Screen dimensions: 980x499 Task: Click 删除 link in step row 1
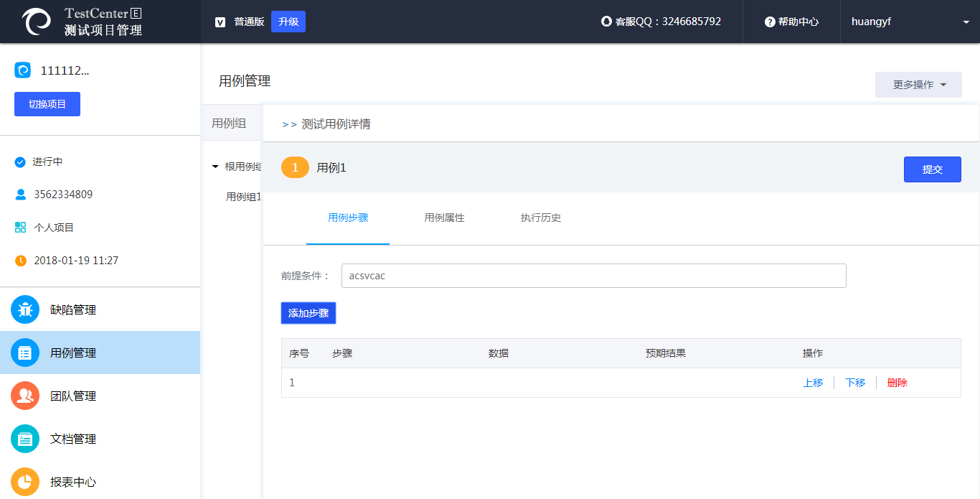[897, 383]
